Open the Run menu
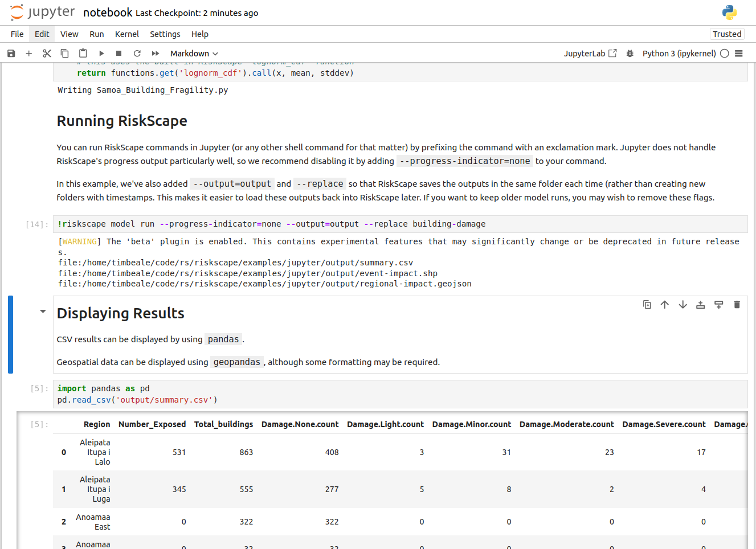 point(97,34)
